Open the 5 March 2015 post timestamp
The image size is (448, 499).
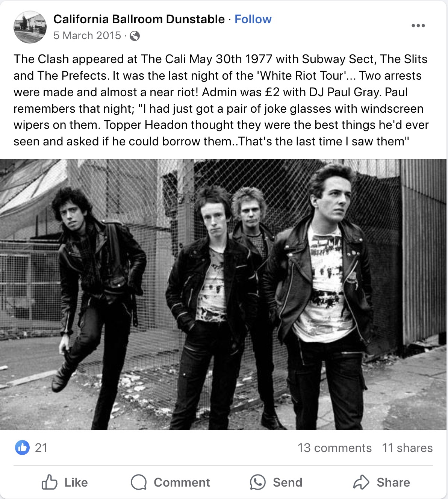tap(87, 35)
